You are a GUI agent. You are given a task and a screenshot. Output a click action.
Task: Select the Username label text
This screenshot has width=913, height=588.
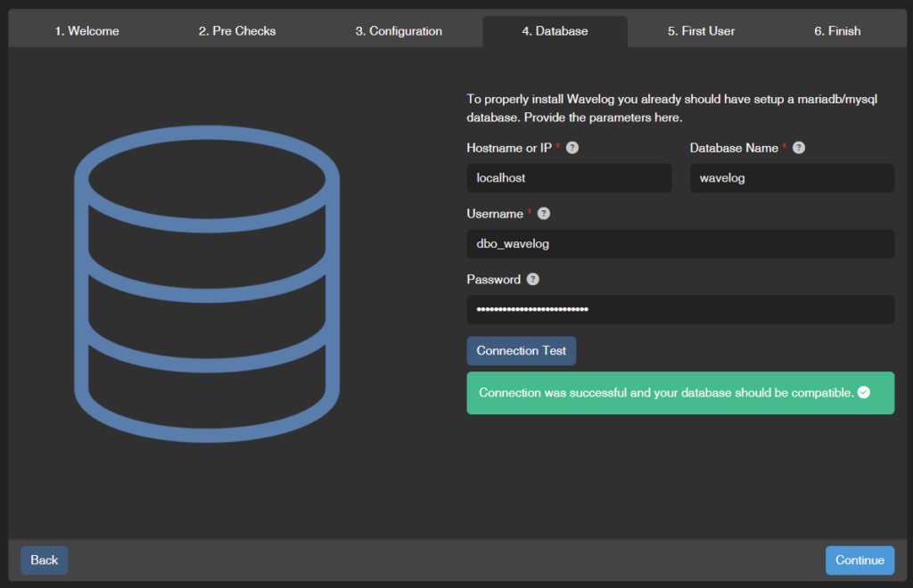point(495,214)
